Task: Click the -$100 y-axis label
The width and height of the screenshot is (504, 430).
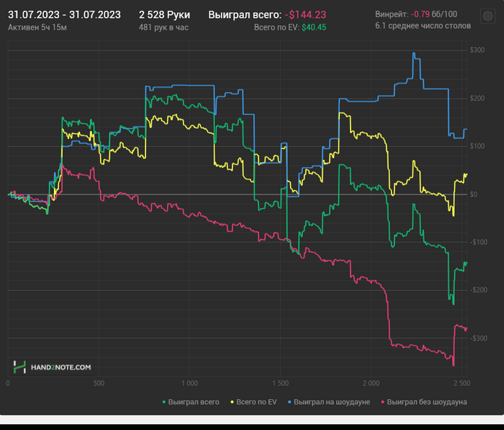Action: pos(479,242)
